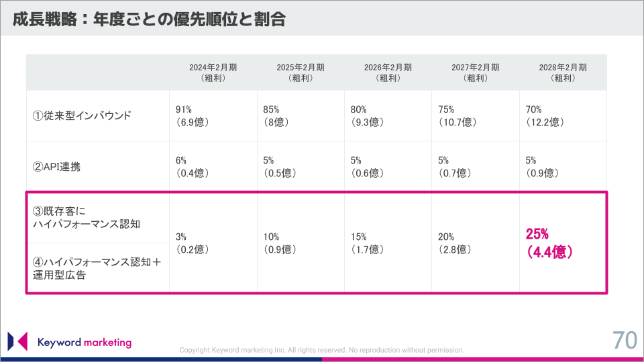The width and height of the screenshot is (644, 362).
Task: Select the 2027年2月期 column header
Action: [x=475, y=72]
